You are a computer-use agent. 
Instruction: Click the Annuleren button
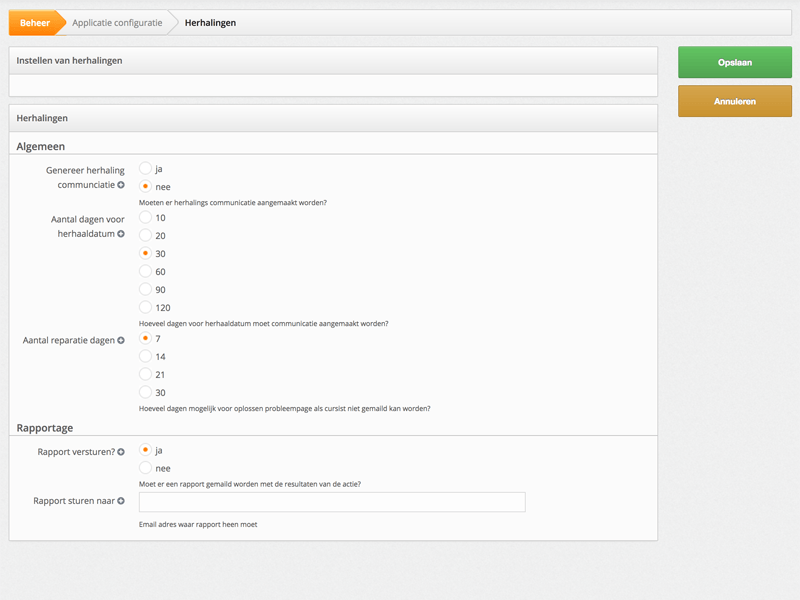pyautogui.click(x=735, y=101)
